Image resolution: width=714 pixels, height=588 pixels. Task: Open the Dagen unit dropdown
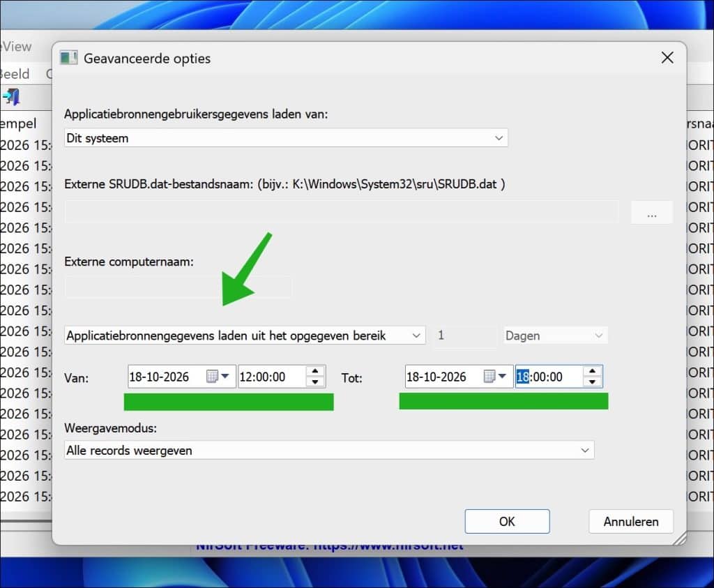tap(556, 336)
